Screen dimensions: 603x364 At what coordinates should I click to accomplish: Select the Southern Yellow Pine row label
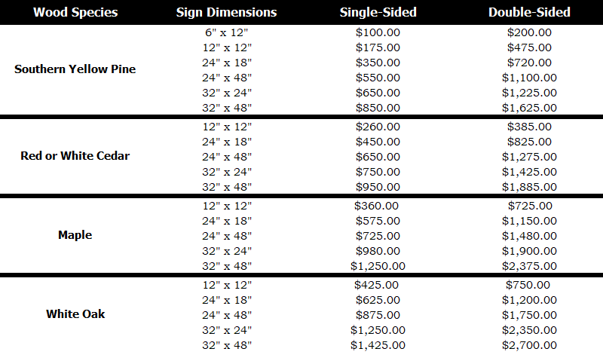75,69
